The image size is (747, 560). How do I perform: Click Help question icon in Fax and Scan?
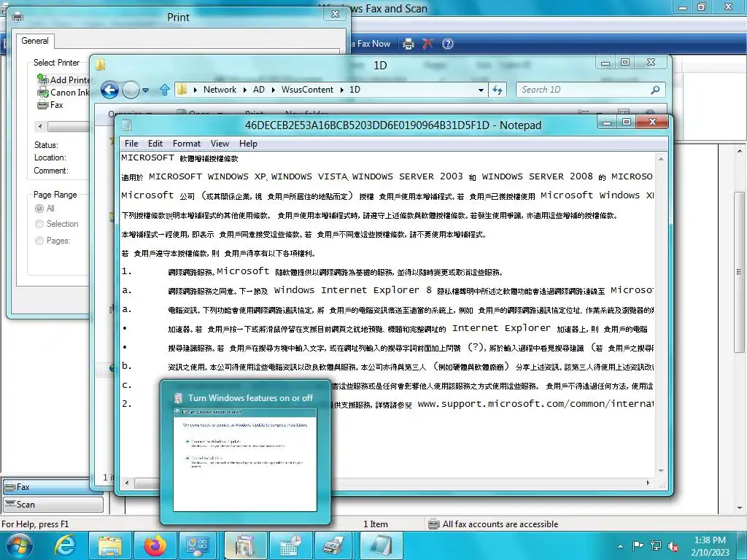(x=447, y=44)
